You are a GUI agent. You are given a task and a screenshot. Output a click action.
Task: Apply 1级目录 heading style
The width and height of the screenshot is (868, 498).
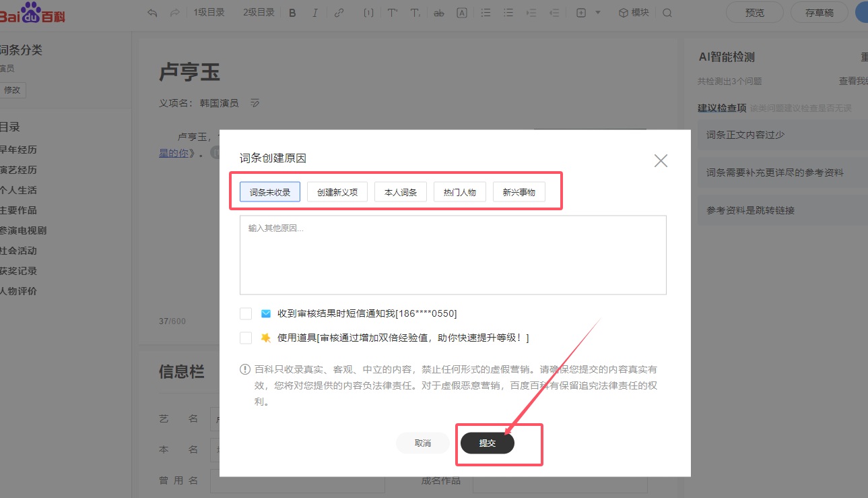click(209, 12)
